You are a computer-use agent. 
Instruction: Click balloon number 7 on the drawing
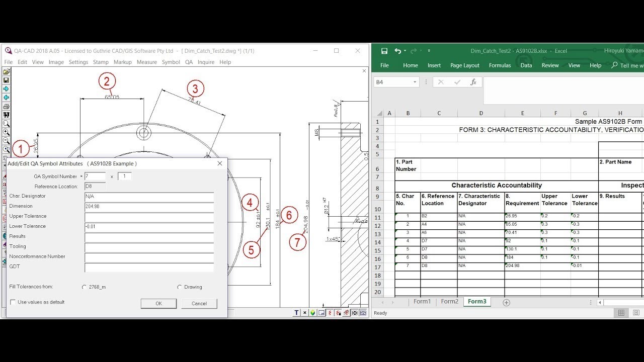[297, 242]
